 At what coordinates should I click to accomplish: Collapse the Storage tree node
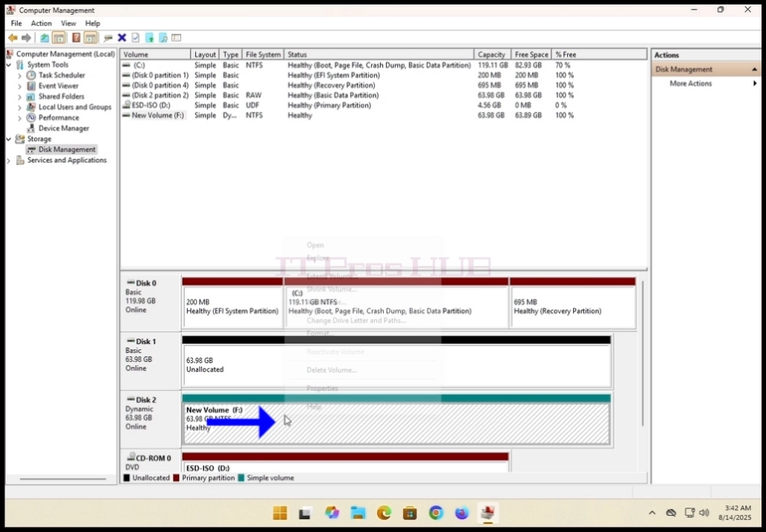tap(9, 139)
